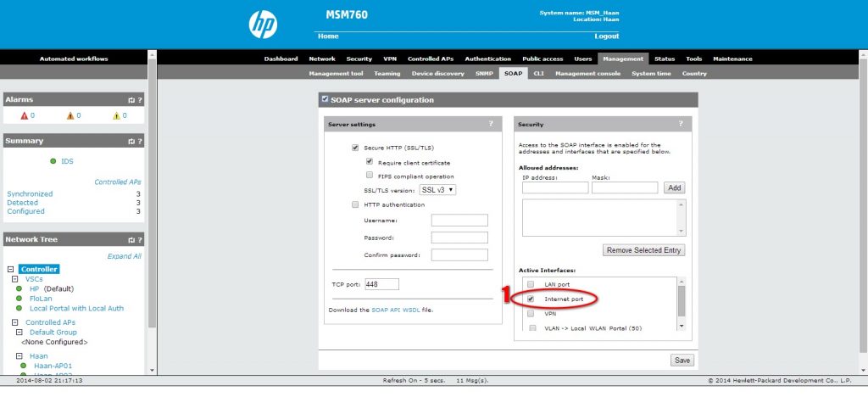
Task: Enable HTTP authentication checkbox
Action: pyautogui.click(x=355, y=204)
